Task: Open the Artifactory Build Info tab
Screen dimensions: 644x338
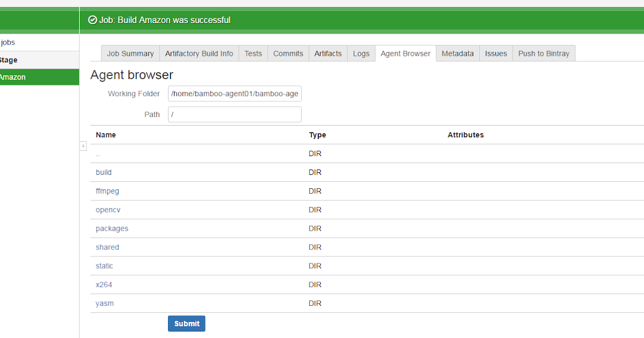Action: point(199,53)
